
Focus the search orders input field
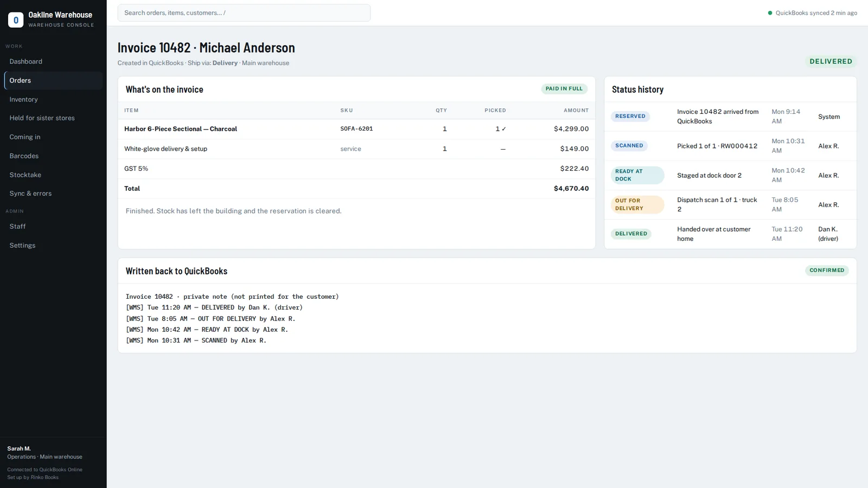tap(244, 13)
